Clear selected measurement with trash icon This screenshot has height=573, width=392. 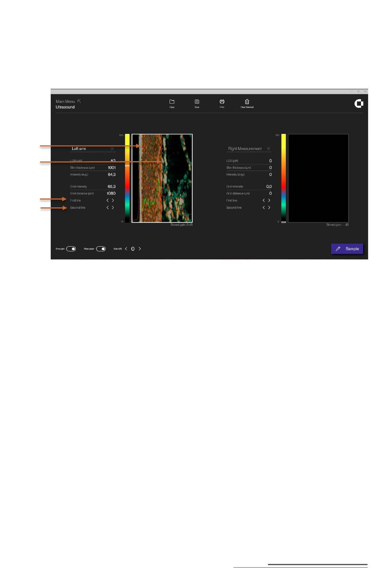(x=247, y=102)
